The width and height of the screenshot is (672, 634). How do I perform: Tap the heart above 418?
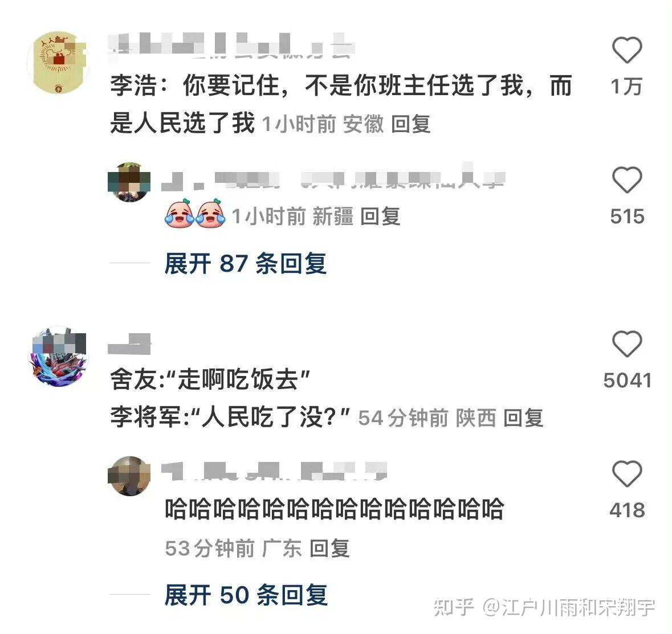(626, 473)
